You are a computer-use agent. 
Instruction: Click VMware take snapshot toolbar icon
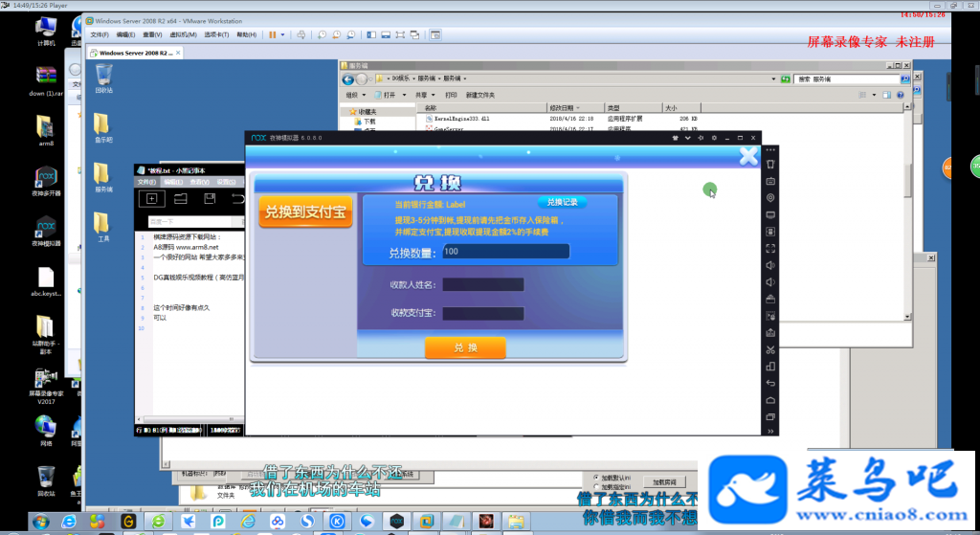(322, 35)
